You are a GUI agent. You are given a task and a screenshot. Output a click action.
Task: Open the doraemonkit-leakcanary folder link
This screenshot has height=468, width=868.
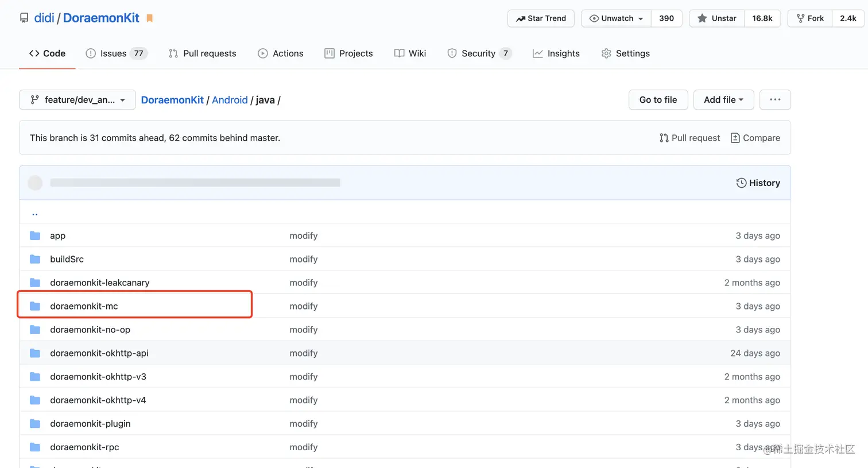click(x=100, y=283)
